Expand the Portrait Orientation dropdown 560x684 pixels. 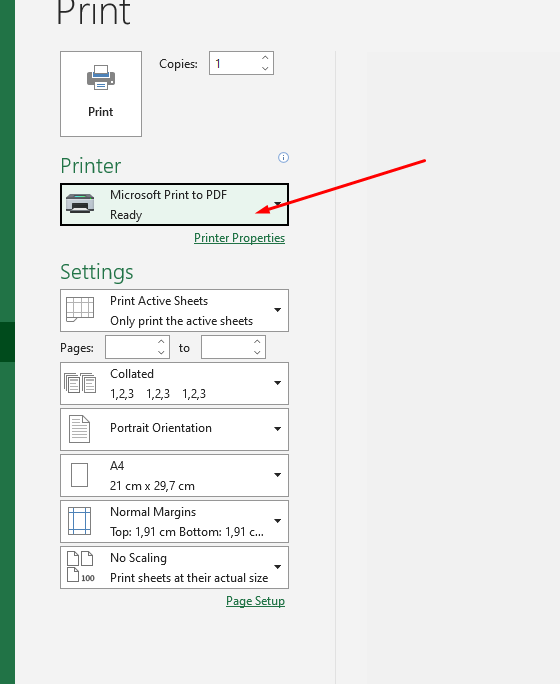click(277, 429)
